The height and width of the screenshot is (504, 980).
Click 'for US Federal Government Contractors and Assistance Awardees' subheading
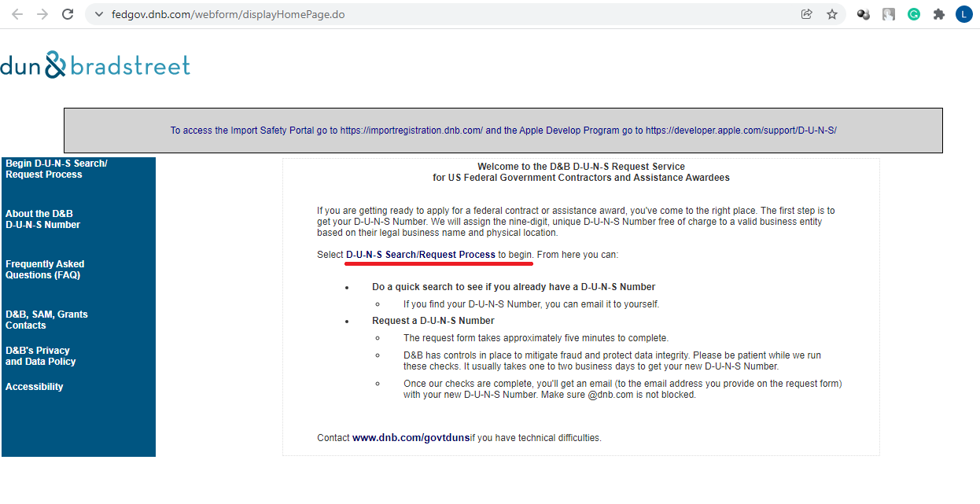(581, 178)
